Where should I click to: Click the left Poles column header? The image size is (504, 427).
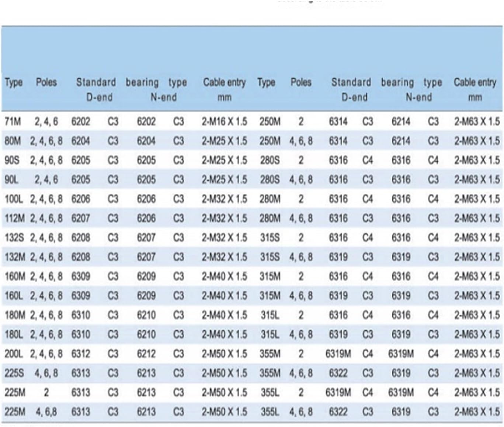pos(46,82)
